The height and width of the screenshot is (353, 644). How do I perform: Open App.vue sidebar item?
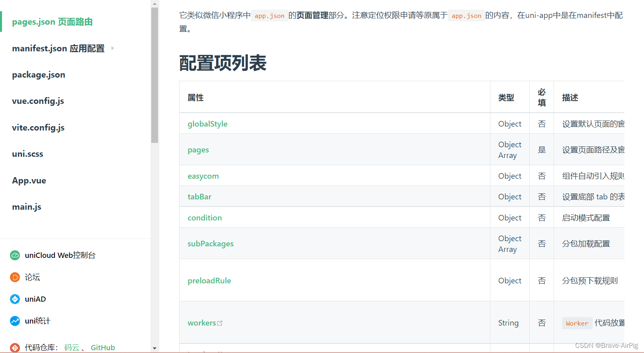(29, 181)
